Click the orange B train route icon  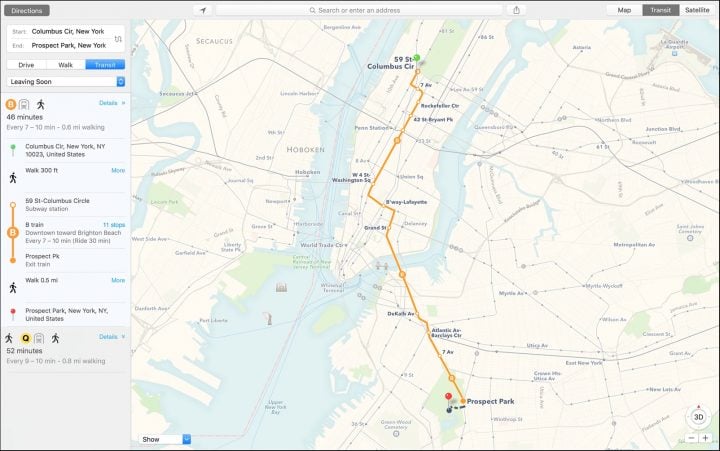tap(11, 104)
